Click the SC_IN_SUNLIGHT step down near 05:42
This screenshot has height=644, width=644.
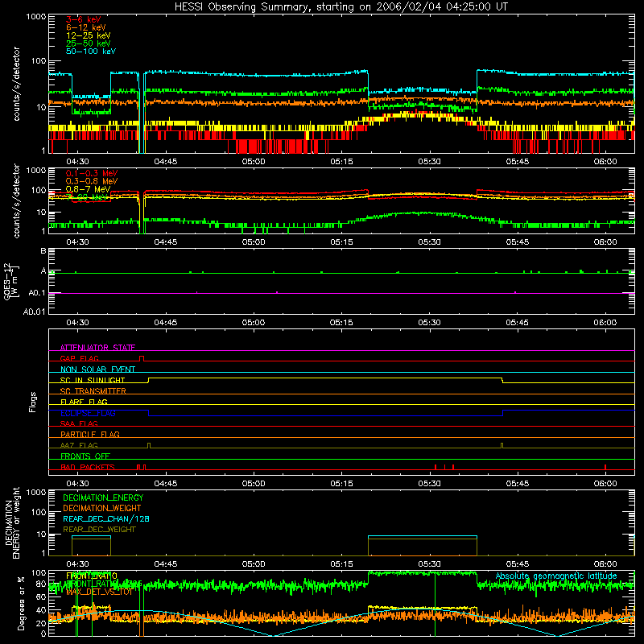pyautogui.click(x=502, y=380)
